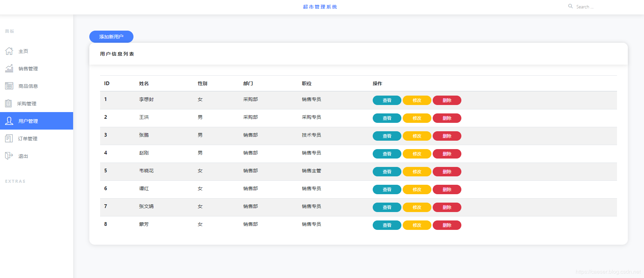Viewport: 644px width, 278px height.
Task: Open 订单管理 in the sidebar
Action: pyautogui.click(x=36, y=139)
